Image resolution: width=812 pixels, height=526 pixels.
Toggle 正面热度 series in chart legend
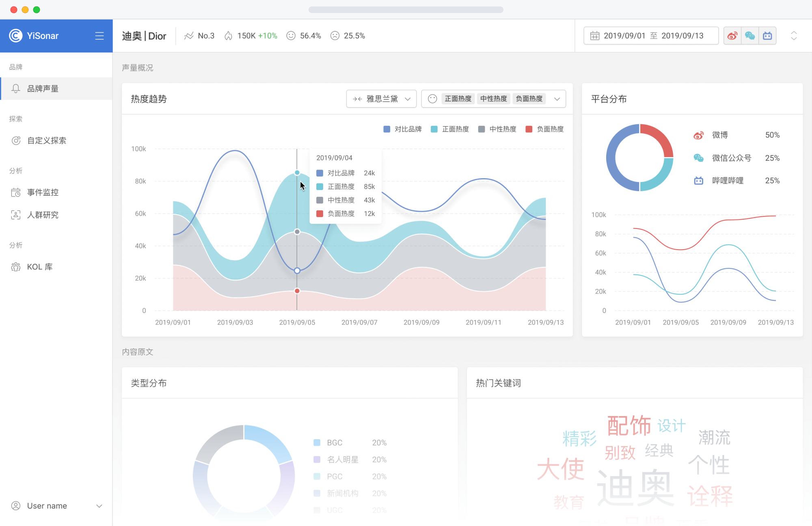(x=450, y=129)
